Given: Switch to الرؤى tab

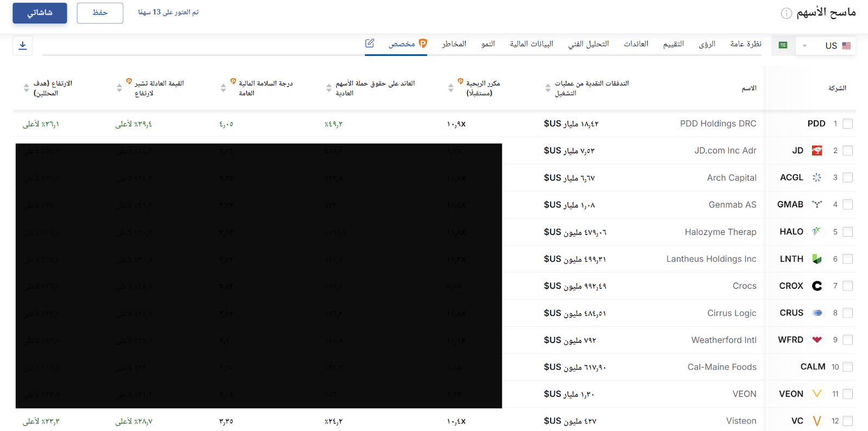Looking at the screenshot, I should 707,44.
